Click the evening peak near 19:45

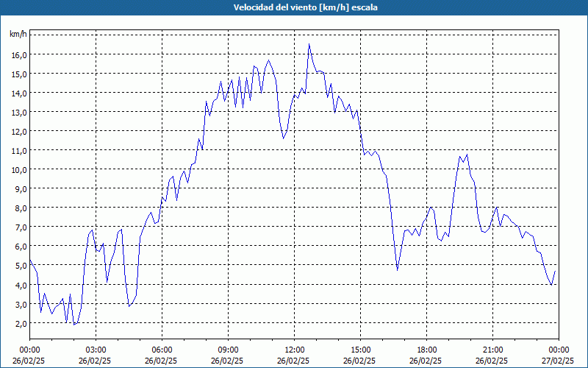(467, 155)
